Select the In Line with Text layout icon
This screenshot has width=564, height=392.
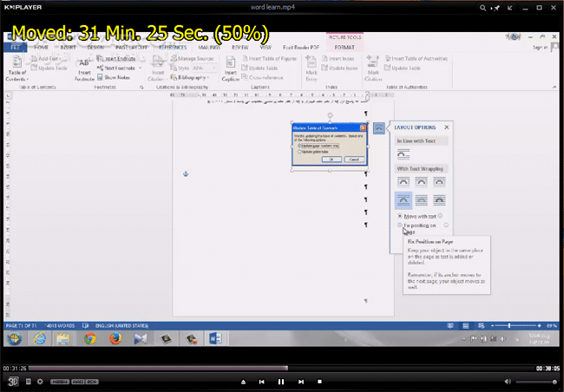tap(403, 154)
